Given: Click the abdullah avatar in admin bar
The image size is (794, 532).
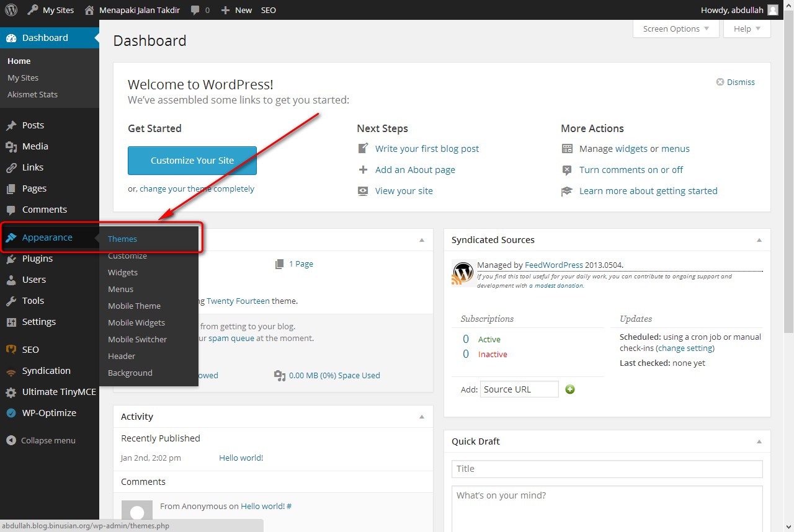Looking at the screenshot, I should (773, 10).
